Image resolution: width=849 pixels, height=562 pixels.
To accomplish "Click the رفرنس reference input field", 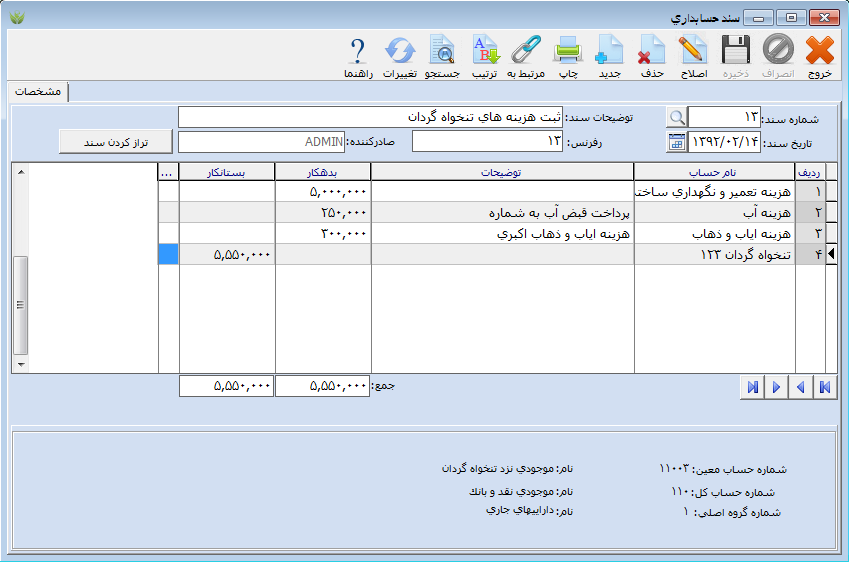I will click(x=487, y=143).
